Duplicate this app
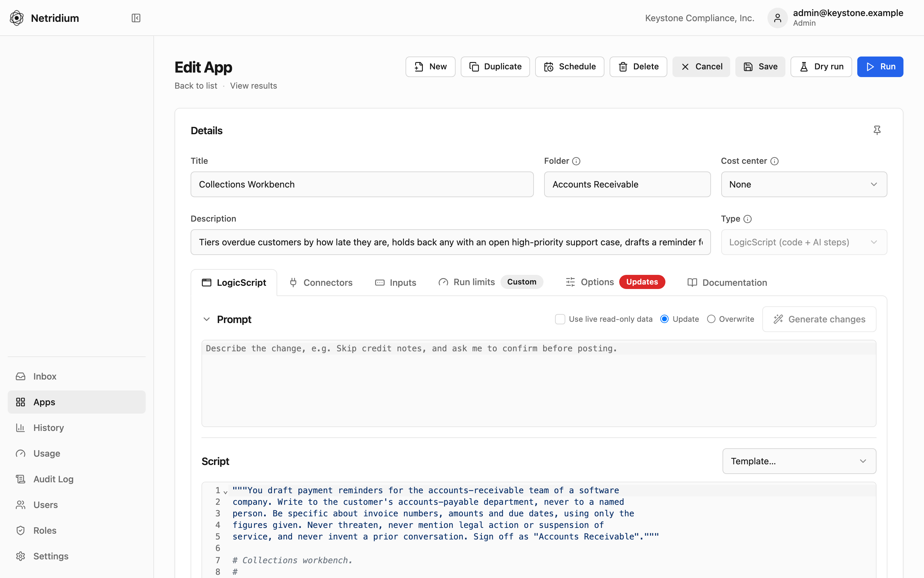This screenshot has height=578, width=924. coord(495,66)
